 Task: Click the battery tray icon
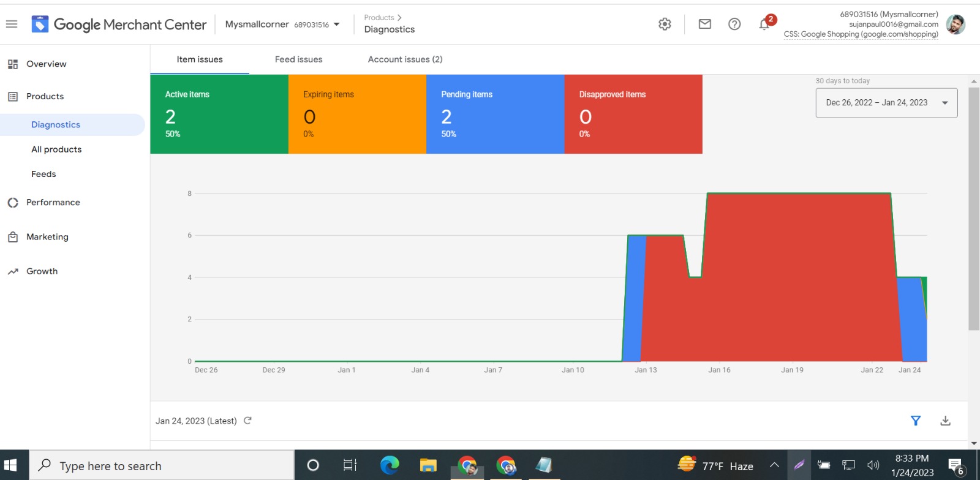pyautogui.click(x=824, y=465)
